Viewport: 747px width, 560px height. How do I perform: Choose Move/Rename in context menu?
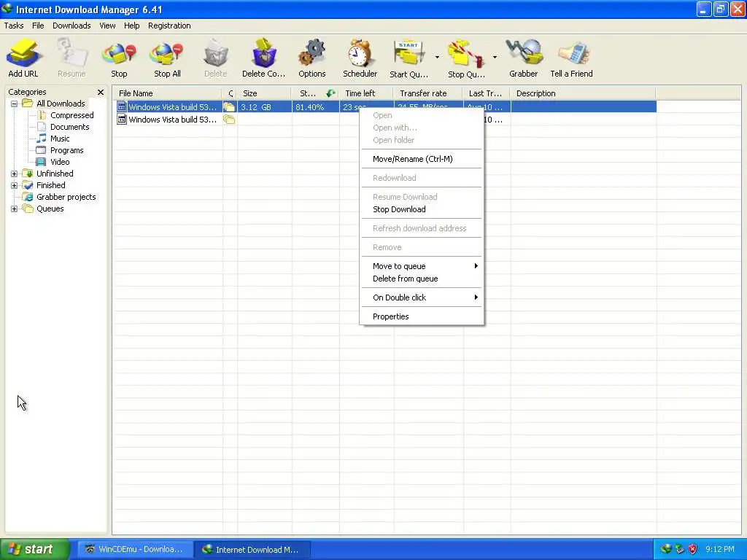[422, 159]
